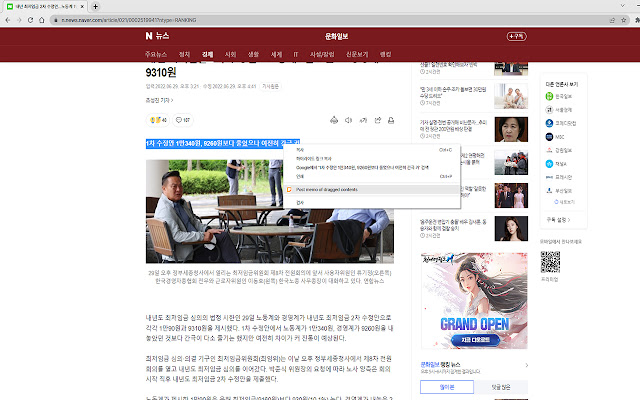Click the browser home icon
This screenshot has width=640, height=400.
[x=42, y=20]
